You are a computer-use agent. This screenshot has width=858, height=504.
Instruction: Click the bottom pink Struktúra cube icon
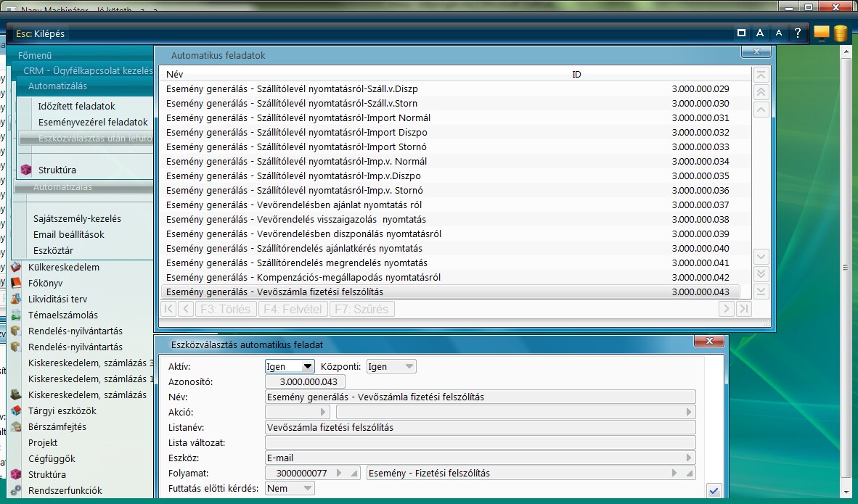pos(16,474)
